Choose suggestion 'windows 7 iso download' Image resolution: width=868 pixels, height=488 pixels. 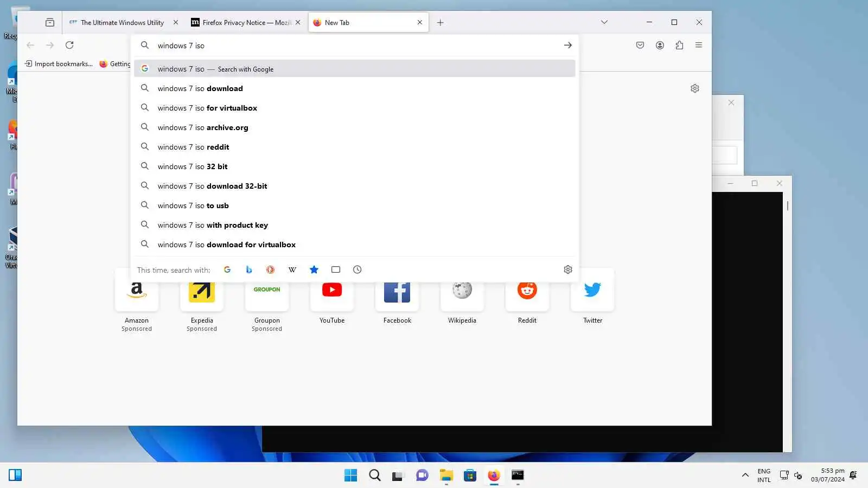point(355,88)
